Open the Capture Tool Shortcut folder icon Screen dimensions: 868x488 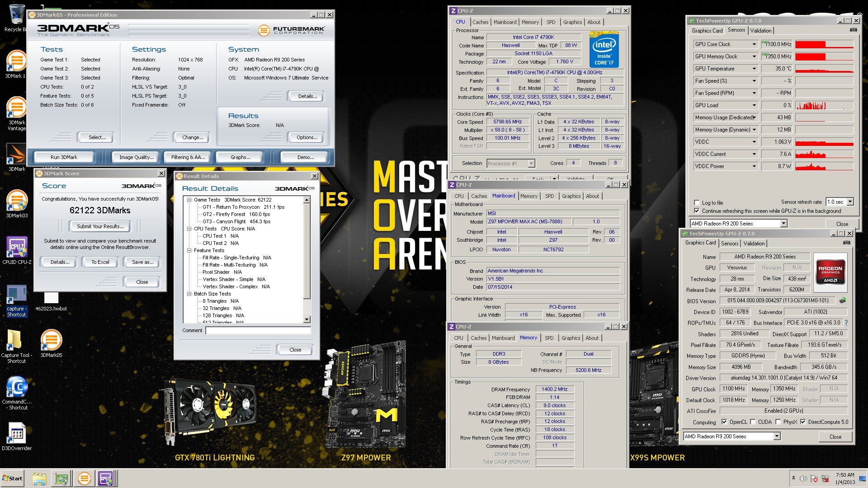click(17, 347)
